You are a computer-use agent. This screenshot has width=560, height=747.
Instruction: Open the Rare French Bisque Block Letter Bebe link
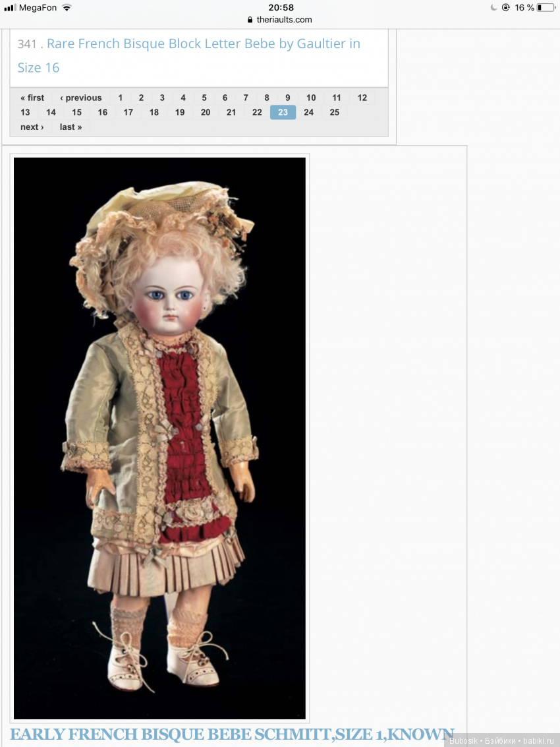pos(188,55)
